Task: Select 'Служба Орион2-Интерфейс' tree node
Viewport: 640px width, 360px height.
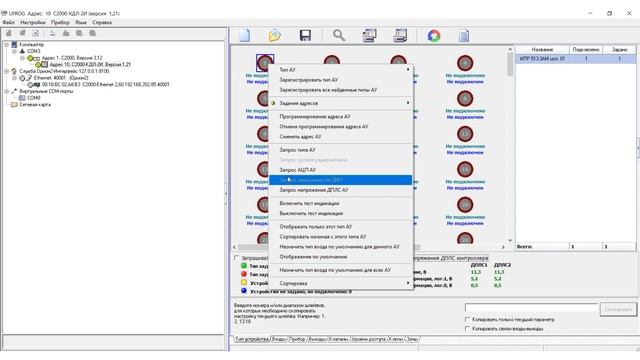Action: click(64, 71)
